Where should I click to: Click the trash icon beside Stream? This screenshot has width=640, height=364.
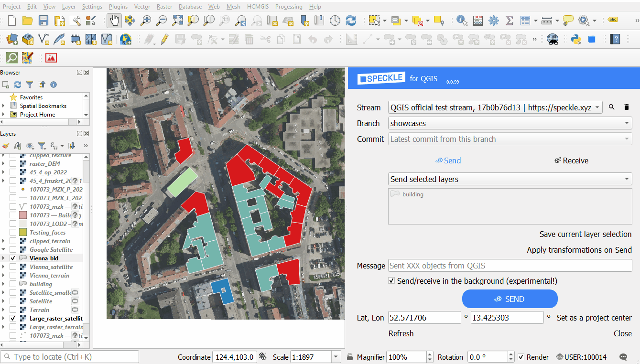pos(627,107)
